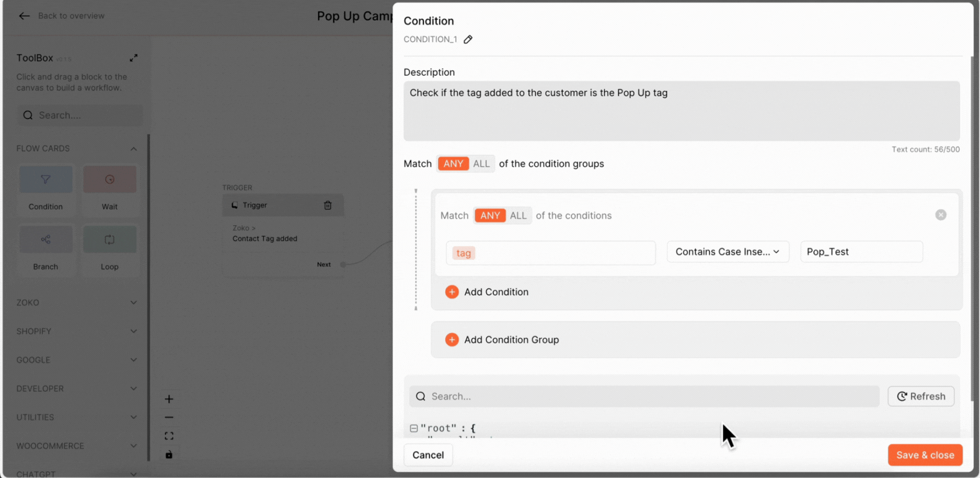
Task: Click the Description text area
Action: (682, 111)
